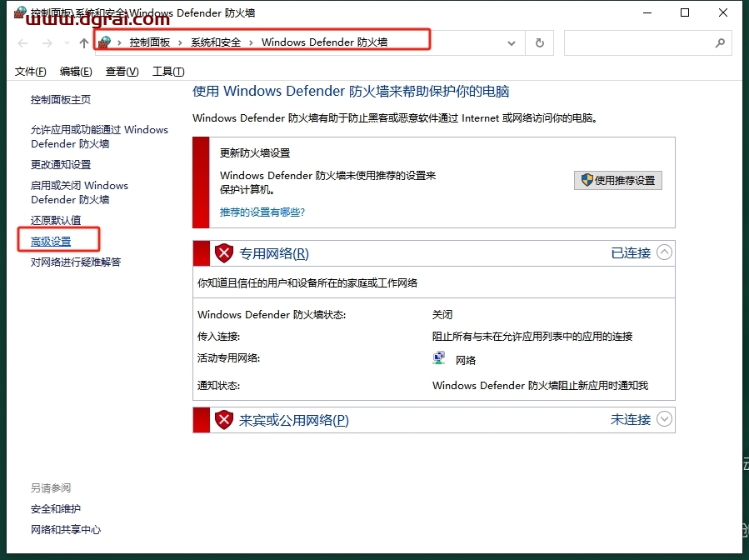Click the network icon beside 网络
This screenshot has height=560, width=749.
point(438,357)
